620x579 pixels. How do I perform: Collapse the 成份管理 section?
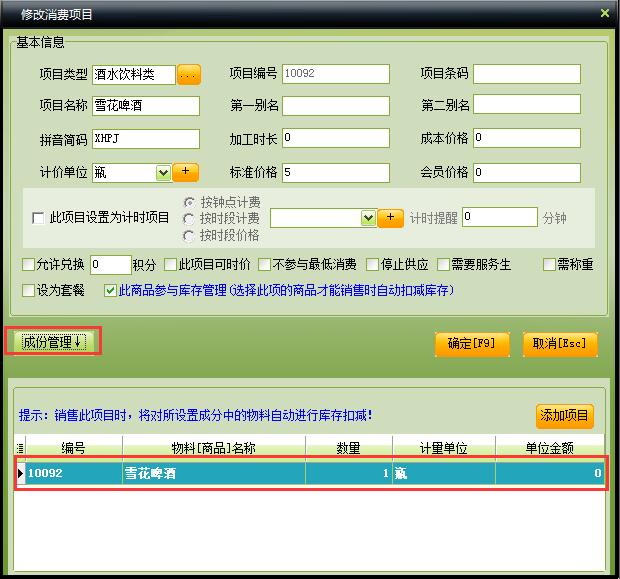point(53,342)
